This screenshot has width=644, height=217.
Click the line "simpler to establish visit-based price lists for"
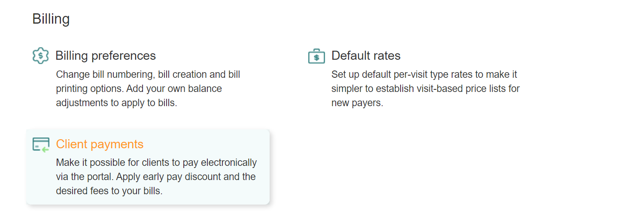click(x=425, y=89)
